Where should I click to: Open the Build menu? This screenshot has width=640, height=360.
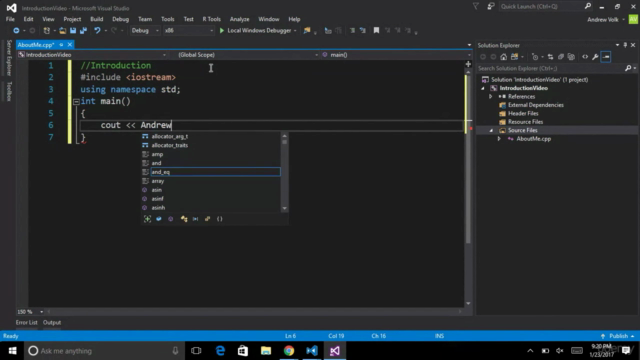(x=97, y=19)
